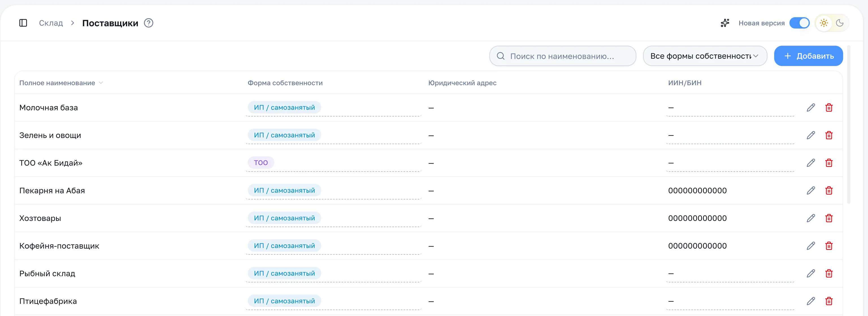The height and width of the screenshot is (316, 868).
Task: Toggle the Новая версия switch
Action: (799, 23)
